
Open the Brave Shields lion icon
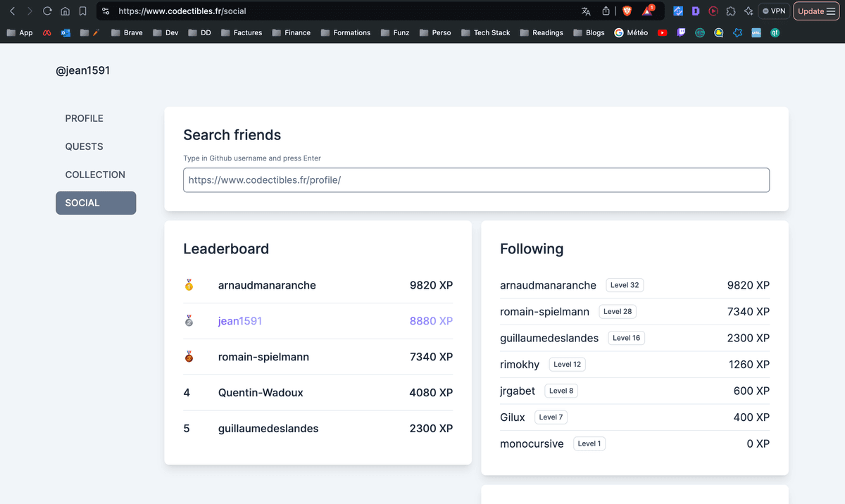(x=627, y=11)
